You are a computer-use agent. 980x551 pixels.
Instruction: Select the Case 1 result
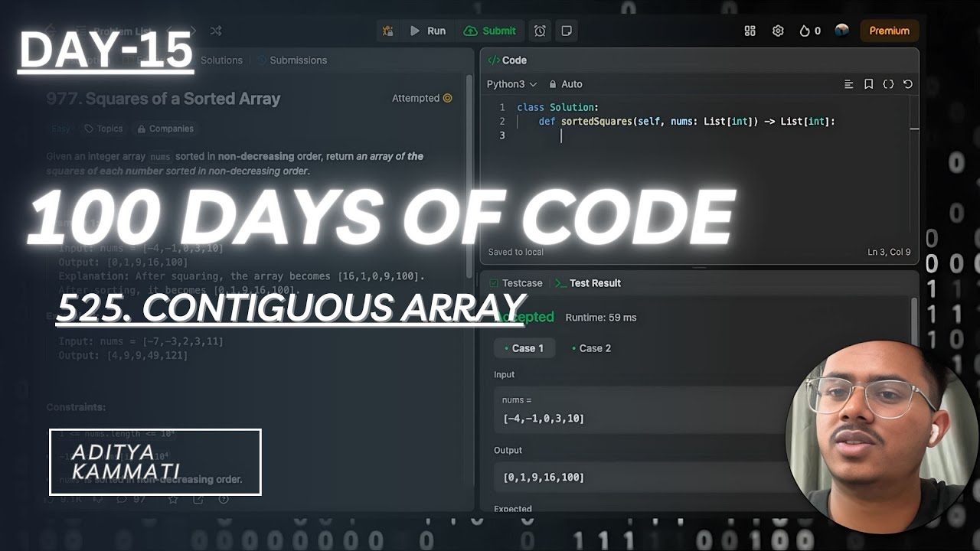[x=524, y=348]
